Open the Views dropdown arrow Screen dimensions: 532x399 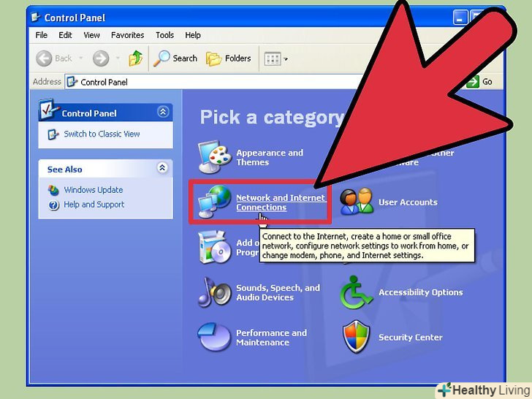click(286, 59)
